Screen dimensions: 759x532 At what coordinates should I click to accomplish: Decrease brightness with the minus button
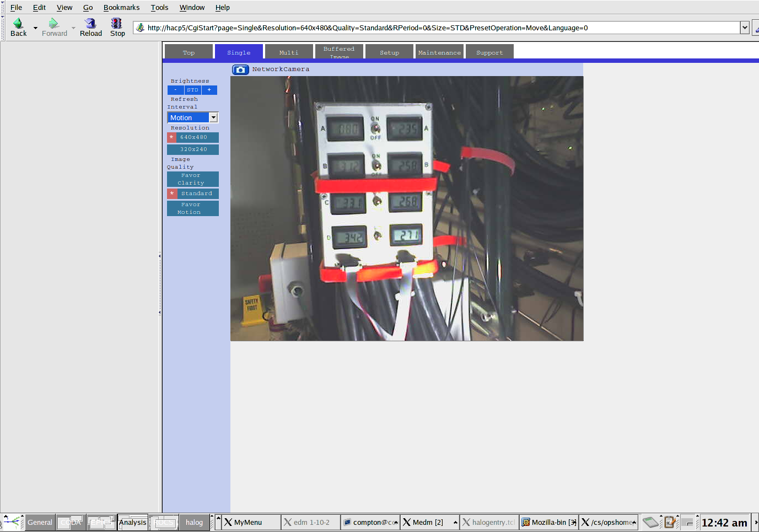(175, 90)
